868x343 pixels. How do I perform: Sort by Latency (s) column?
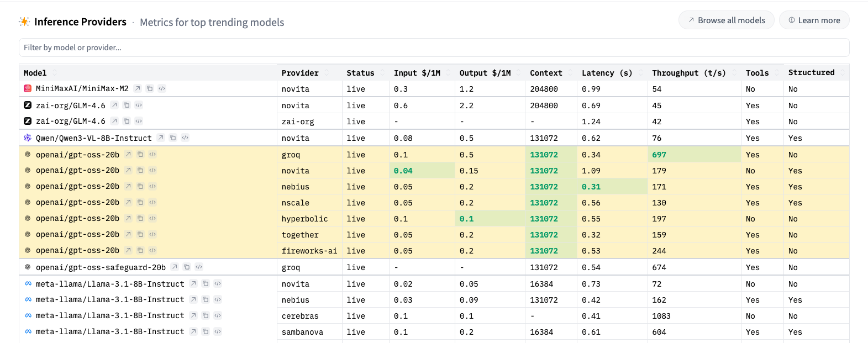(x=640, y=73)
